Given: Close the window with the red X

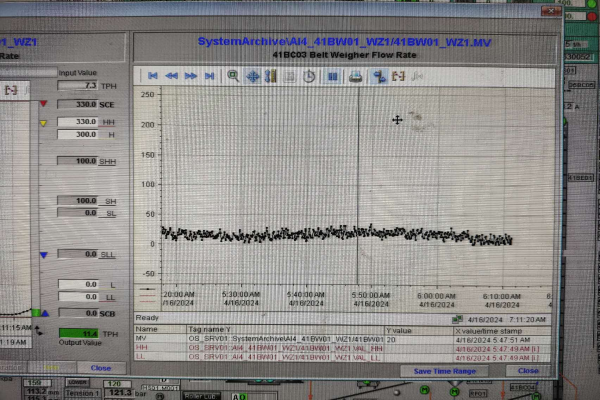Looking at the screenshot, I should coord(551,11).
